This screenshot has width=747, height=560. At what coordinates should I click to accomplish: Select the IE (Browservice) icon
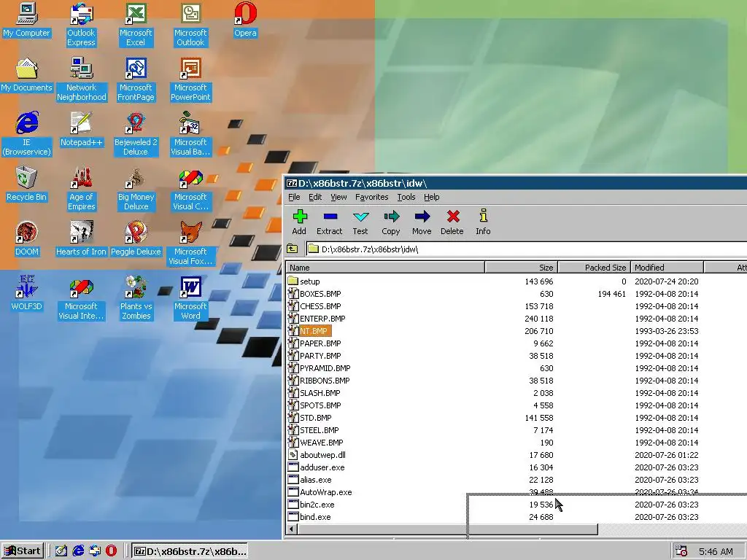tap(27, 134)
